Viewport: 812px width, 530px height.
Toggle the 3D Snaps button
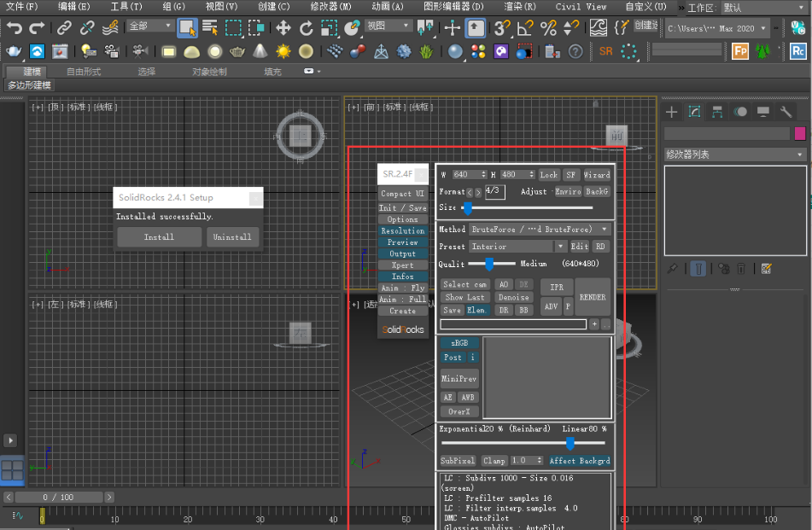click(x=501, y=27)
